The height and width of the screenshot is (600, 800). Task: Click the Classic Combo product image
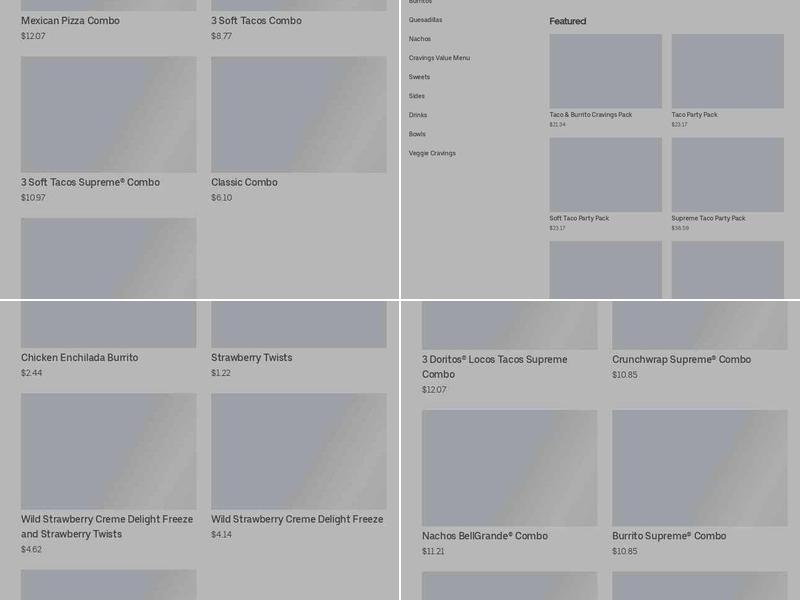click(298, 114)
